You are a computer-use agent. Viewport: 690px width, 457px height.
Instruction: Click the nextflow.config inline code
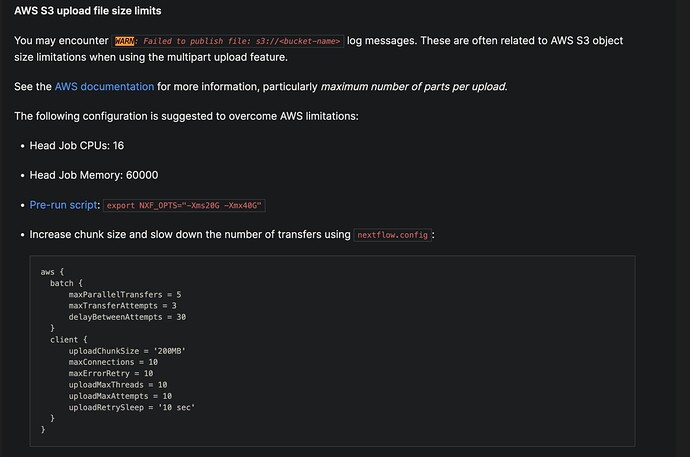click(393, 235)
